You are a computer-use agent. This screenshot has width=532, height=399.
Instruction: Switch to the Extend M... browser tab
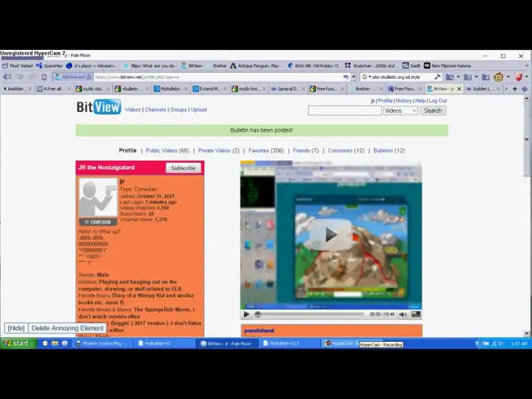[x=209, y=89]
